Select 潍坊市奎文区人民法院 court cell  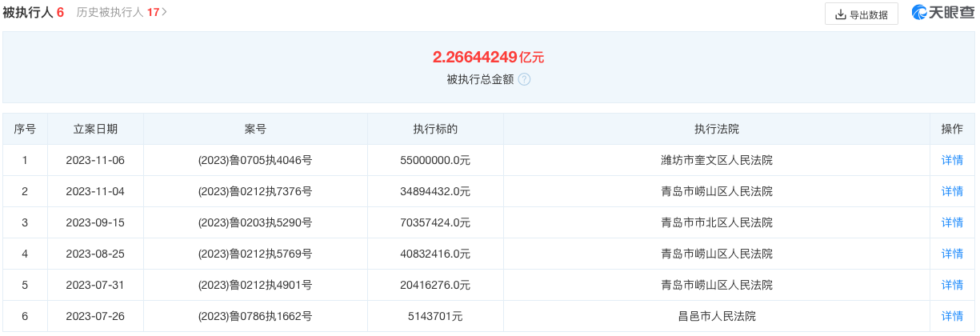(716, 160)
